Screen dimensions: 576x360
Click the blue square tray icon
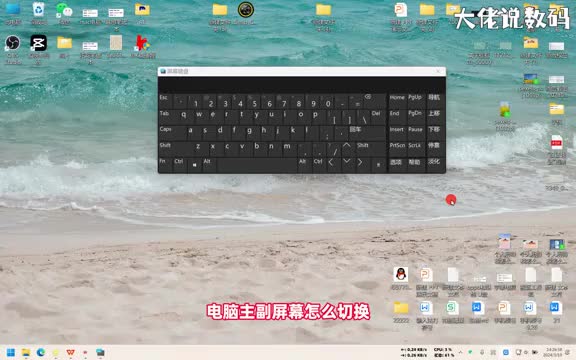(506, 352)
